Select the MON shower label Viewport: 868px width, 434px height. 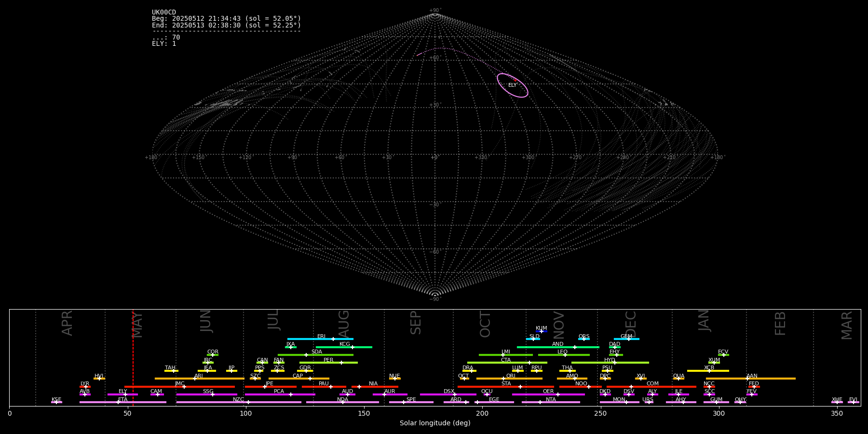click(x=619, y=400)
